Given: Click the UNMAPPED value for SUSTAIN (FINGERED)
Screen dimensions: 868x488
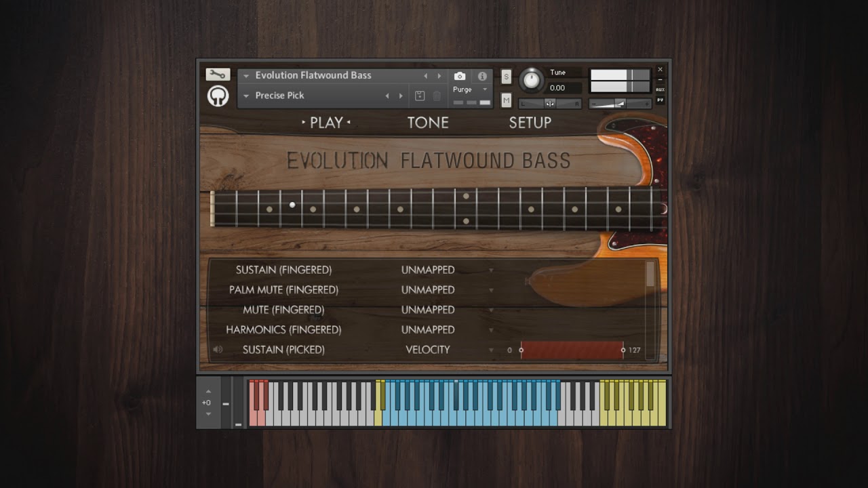Looking at the screenshot, I should pos(428,270).
